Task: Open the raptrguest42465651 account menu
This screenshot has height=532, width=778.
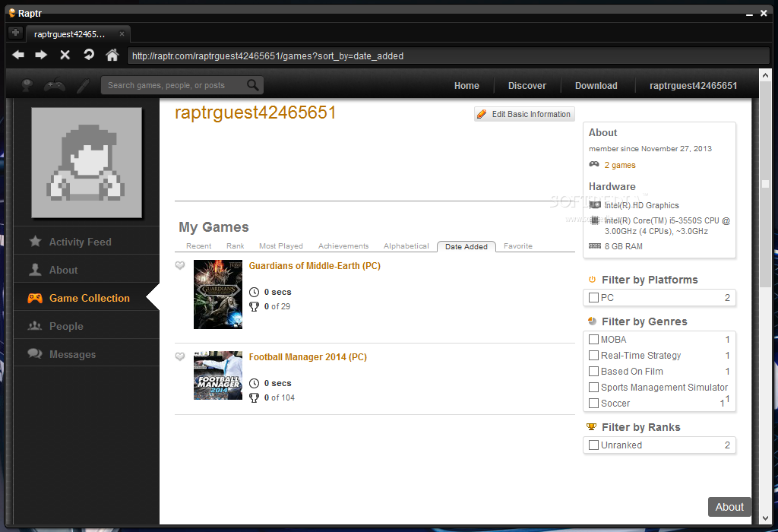Action: 693,86
